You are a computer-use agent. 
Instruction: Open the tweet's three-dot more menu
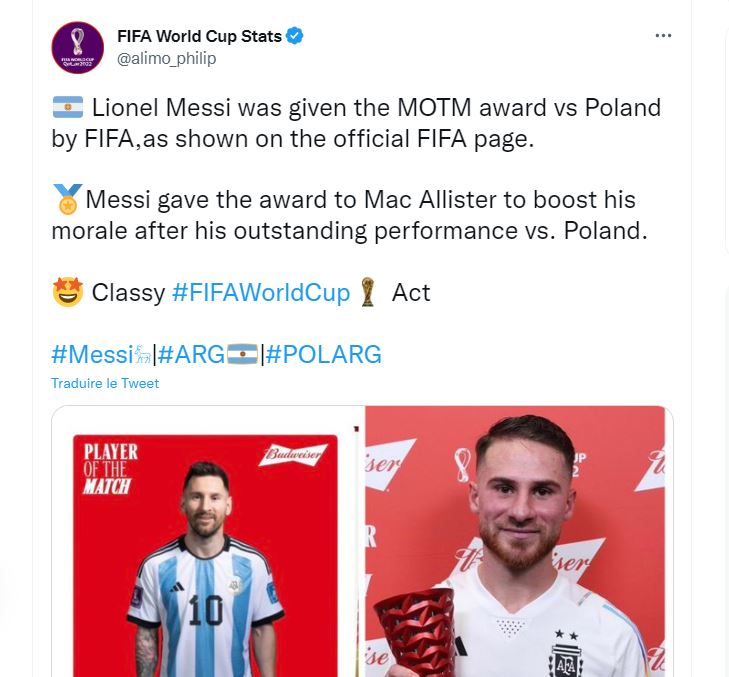[663, 36]
